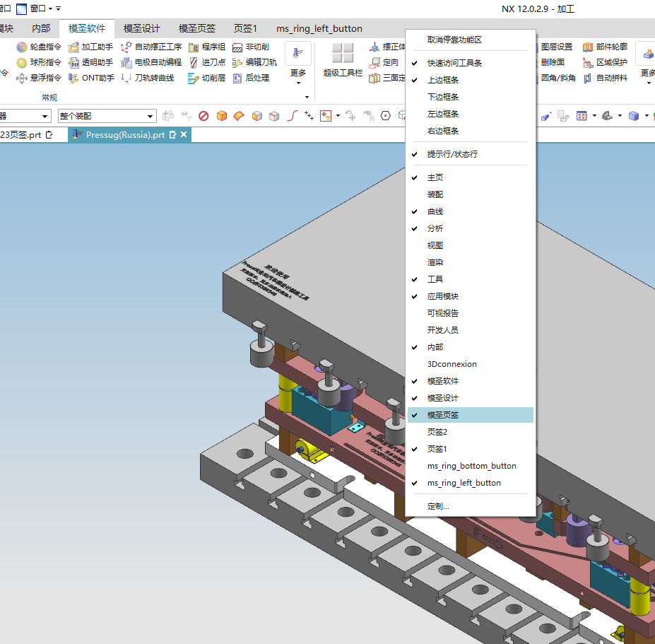Toggle 上边框条 top border bar
Screen dimensions: 655x644
(x=471, y=80)
